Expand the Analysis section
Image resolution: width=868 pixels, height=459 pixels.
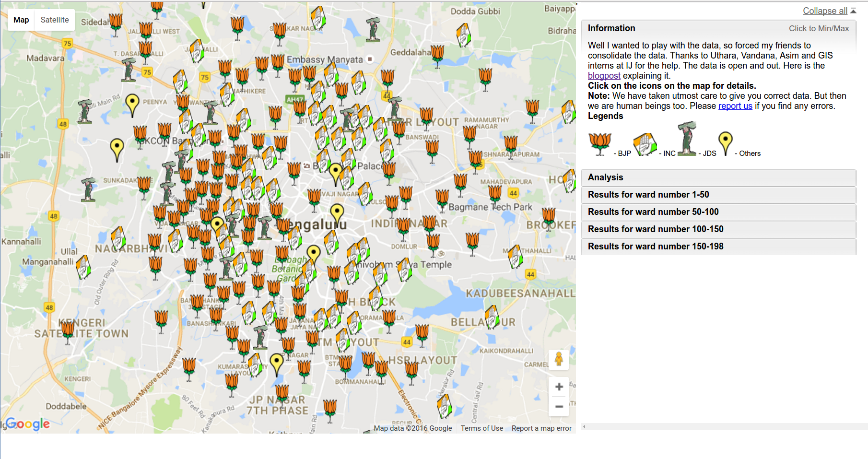pyautogui.click(x=718, y=177)
